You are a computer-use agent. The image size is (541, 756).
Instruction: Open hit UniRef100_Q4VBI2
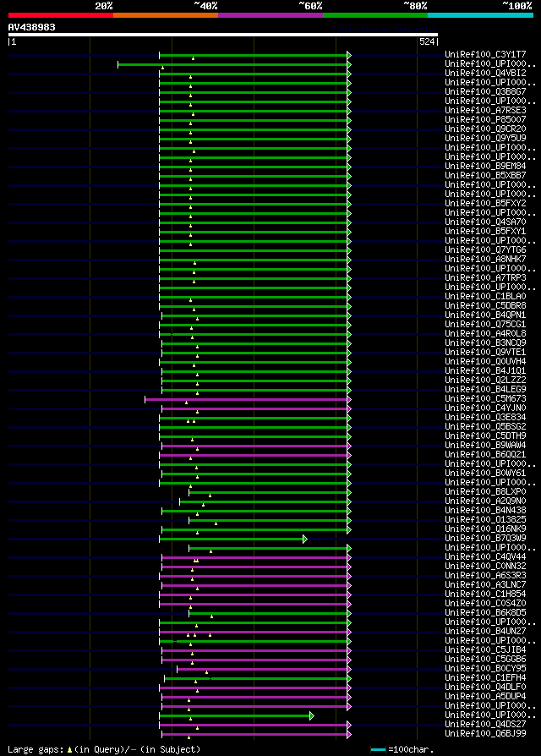[485, 74]
